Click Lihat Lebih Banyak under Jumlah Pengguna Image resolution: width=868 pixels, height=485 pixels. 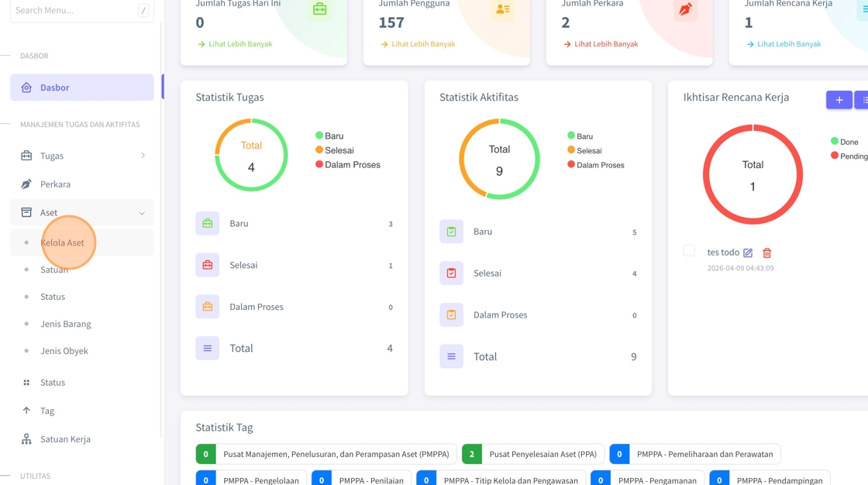tap(418, 43)
